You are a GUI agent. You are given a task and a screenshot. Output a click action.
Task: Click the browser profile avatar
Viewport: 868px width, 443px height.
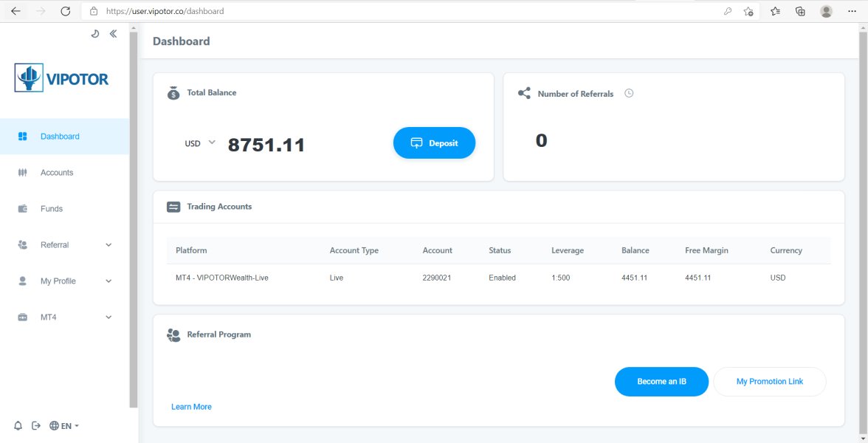(826, 11)
